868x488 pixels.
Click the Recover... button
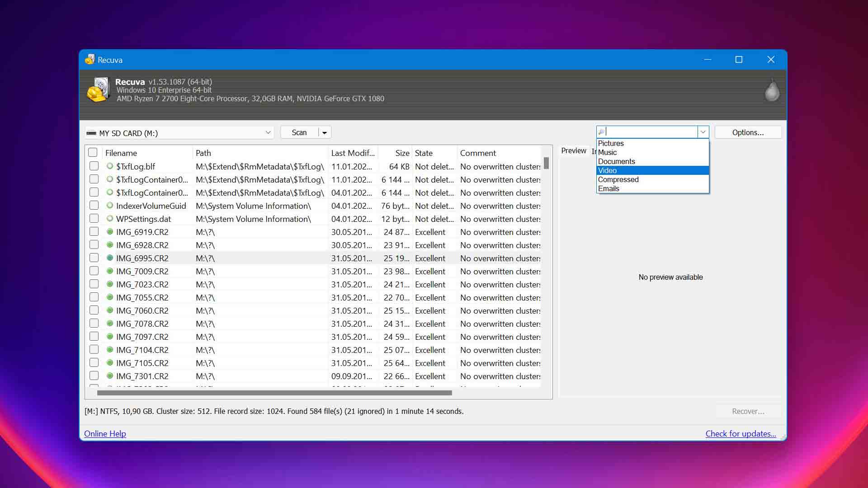click(x=748, y=411)
